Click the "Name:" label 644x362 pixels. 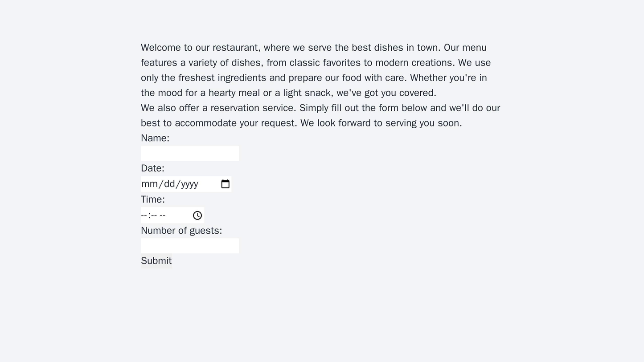click(155, 138)
